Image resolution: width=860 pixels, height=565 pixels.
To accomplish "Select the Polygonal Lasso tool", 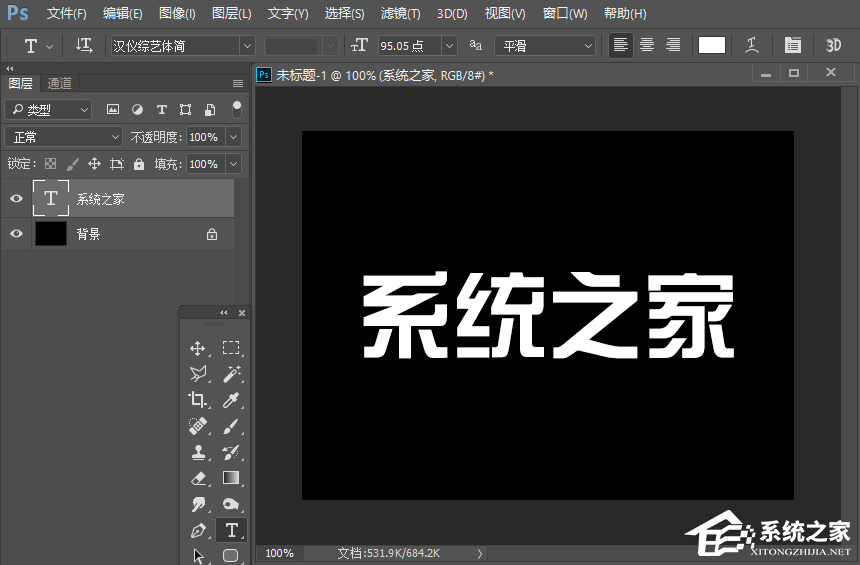I will pos(198,374).
